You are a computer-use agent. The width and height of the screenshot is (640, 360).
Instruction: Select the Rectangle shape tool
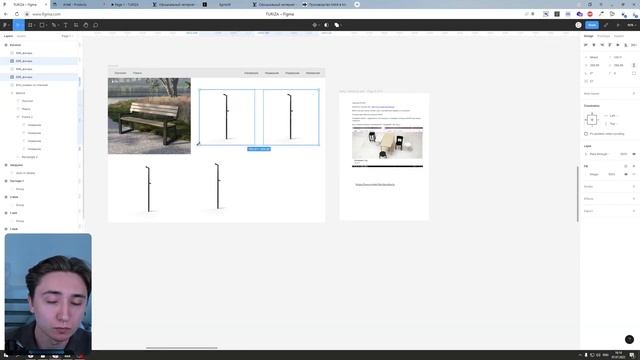coord(42,25)
